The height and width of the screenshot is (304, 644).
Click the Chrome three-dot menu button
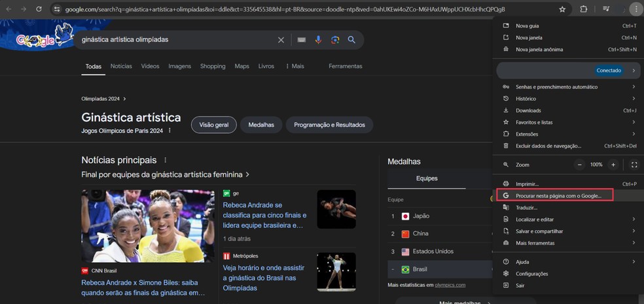(635, 9)
